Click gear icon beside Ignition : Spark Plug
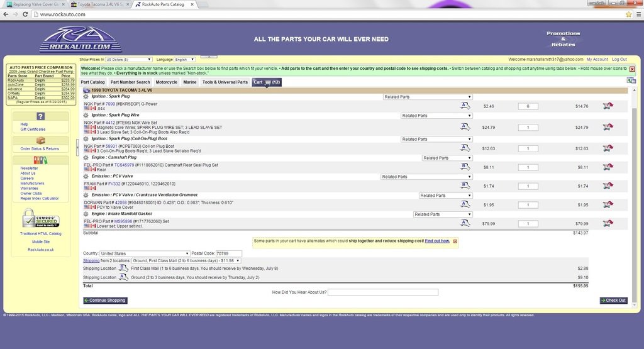The image size is (644, 349). point(86,96)
